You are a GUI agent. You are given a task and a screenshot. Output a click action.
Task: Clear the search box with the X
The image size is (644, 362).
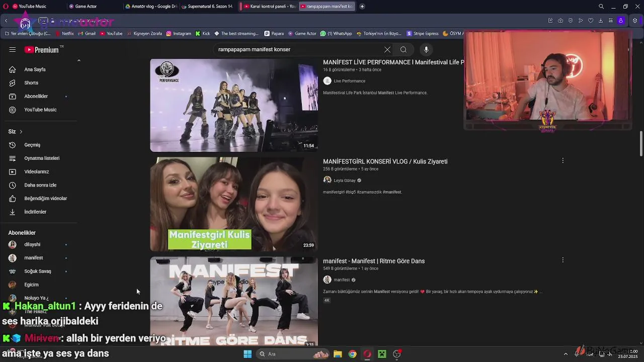387,50
